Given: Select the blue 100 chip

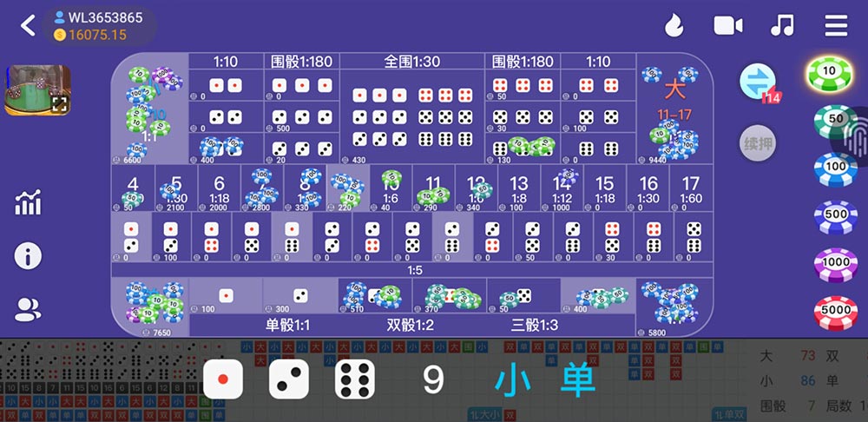Looking at the screenshot, I should tap(835, 168).
